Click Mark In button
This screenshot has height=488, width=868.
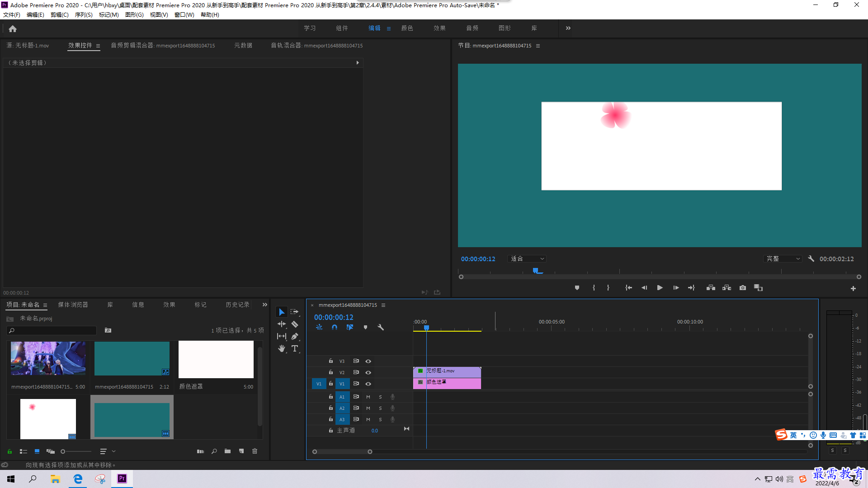594,288
